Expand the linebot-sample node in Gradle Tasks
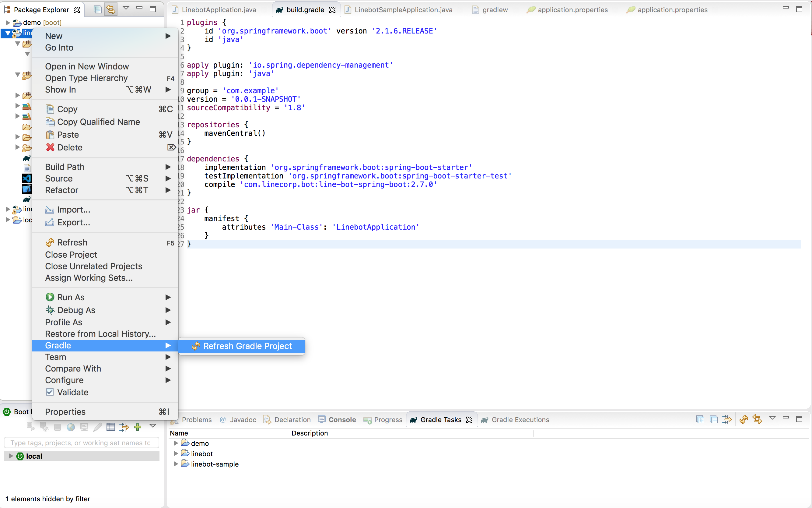 coord(176,464)
